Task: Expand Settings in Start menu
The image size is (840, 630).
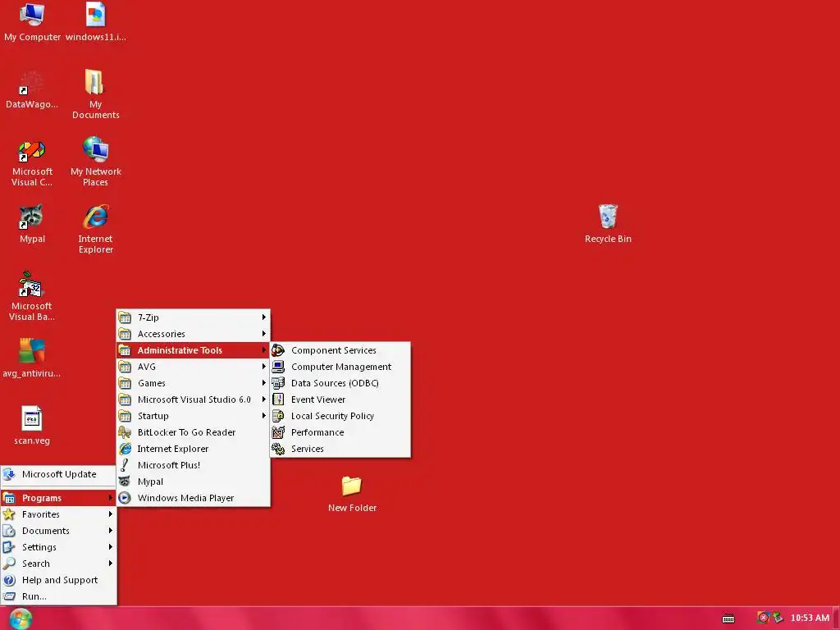Action: (58, 547)
